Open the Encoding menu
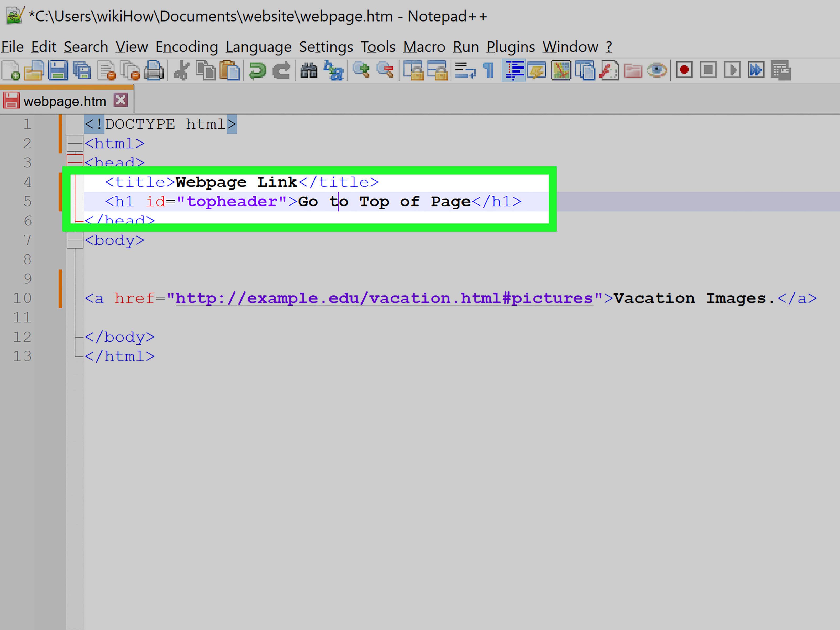Viewport: 840px width, 630px height. 186,47
